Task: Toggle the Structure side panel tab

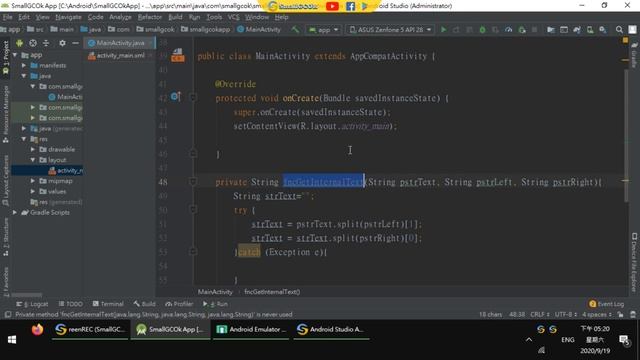Action: point(5,237)
